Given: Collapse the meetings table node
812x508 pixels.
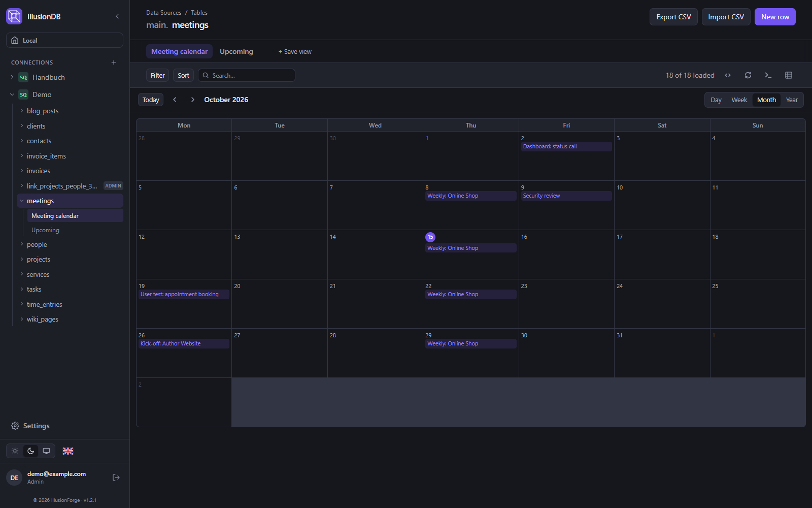Looking at the screenshot, I should coord(22,201).
